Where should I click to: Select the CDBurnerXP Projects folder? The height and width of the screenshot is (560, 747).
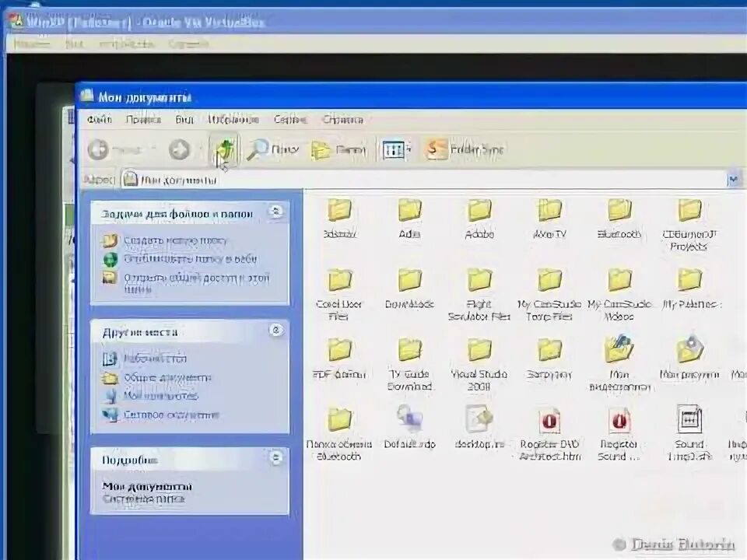[689, 226]
